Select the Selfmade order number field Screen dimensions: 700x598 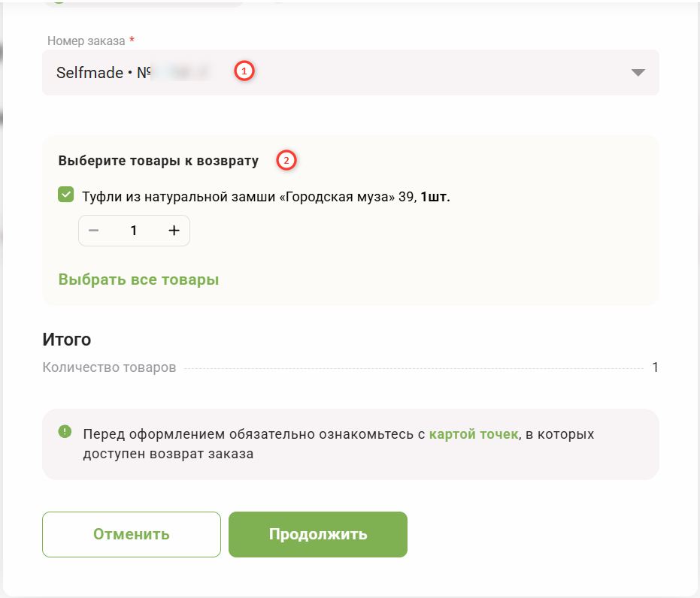coord(350,72)
